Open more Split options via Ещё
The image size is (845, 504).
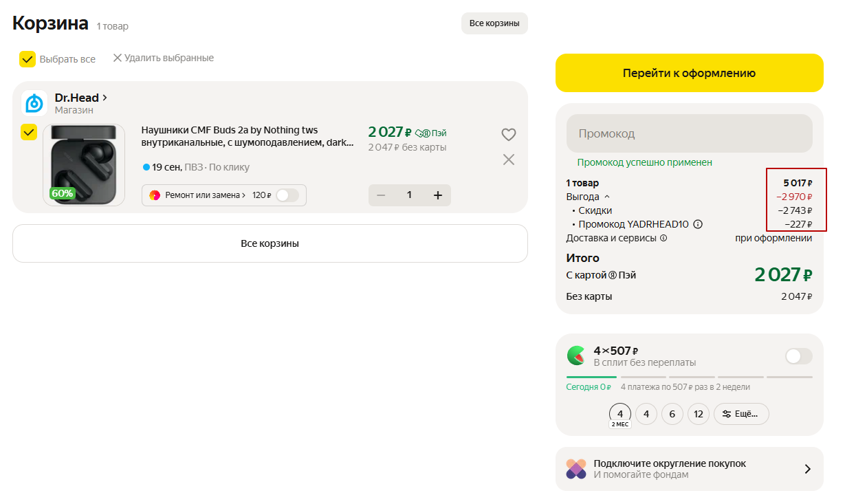click(740, 414)
